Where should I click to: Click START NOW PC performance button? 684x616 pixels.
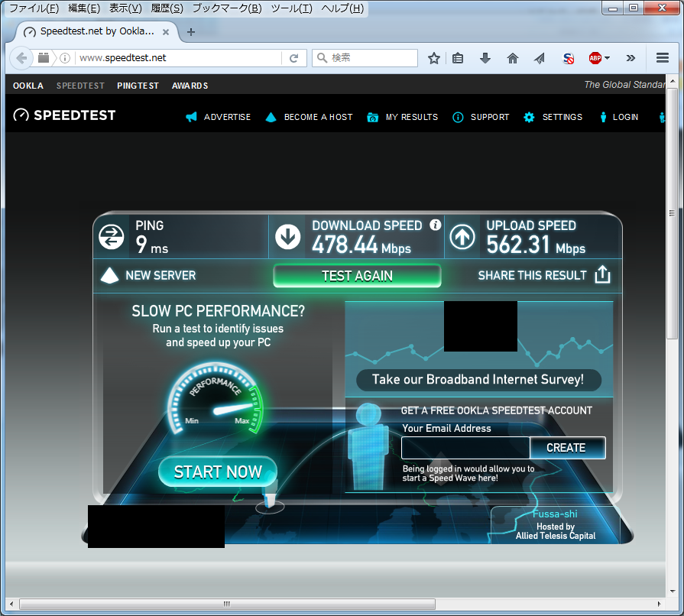pyautogui.click(x=218, y=472)
